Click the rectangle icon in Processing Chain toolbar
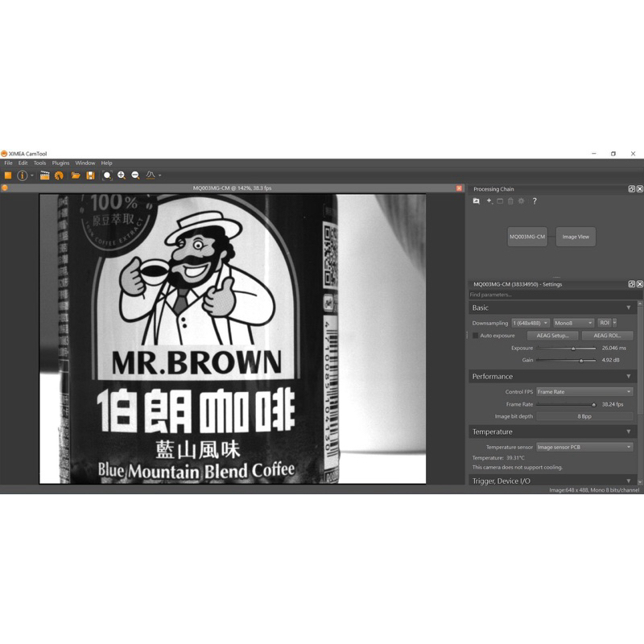 (x=500, y=200)
